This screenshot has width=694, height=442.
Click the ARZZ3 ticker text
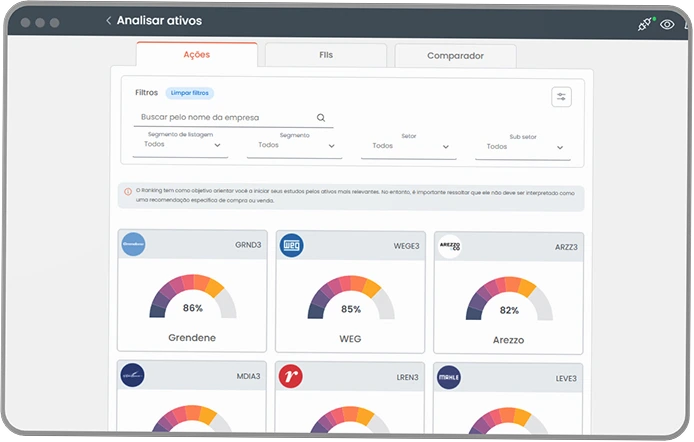566,247
